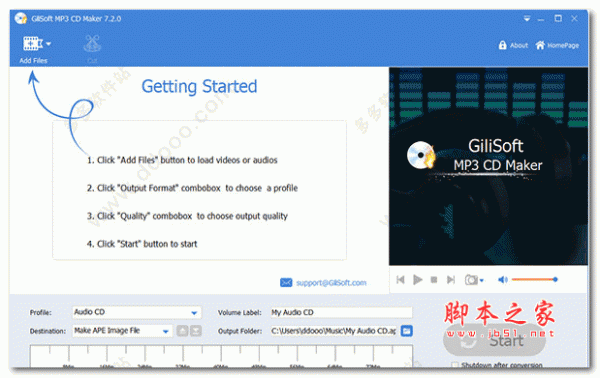Open snapshot options dropdown arrow
This screenshot has height=378, width=600.
point(482,280)
